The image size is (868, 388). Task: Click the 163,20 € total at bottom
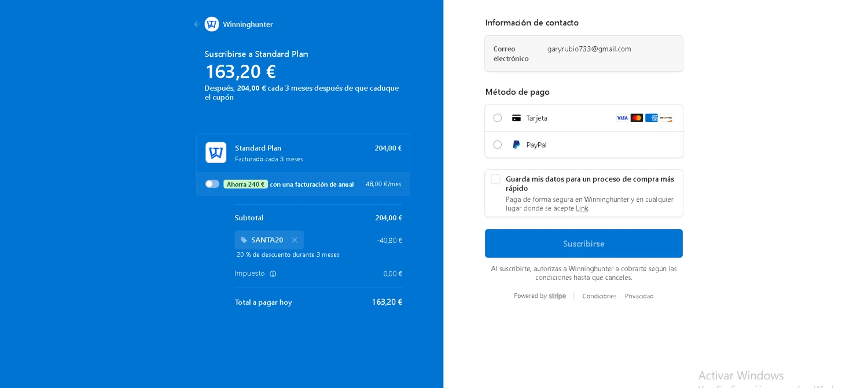tap(387, 302)
